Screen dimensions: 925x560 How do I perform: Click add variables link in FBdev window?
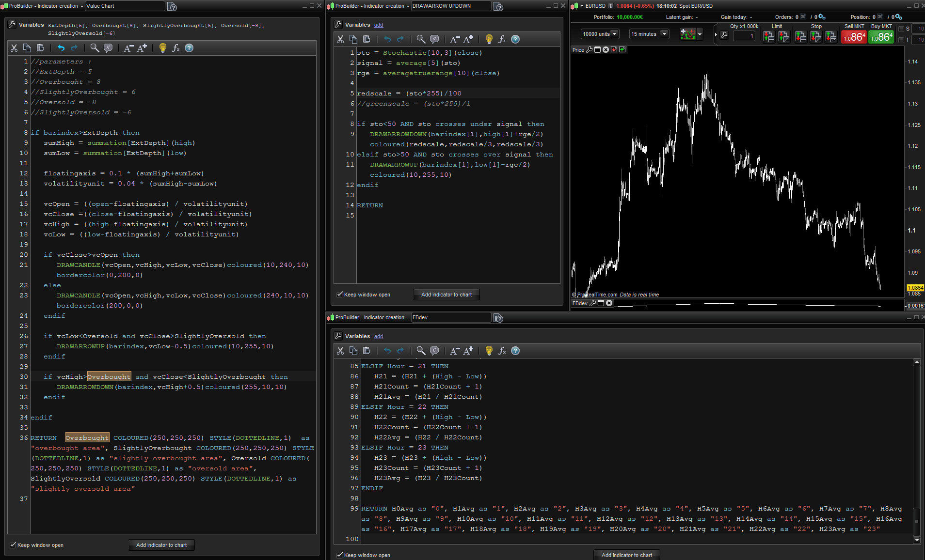click(379, 336)
